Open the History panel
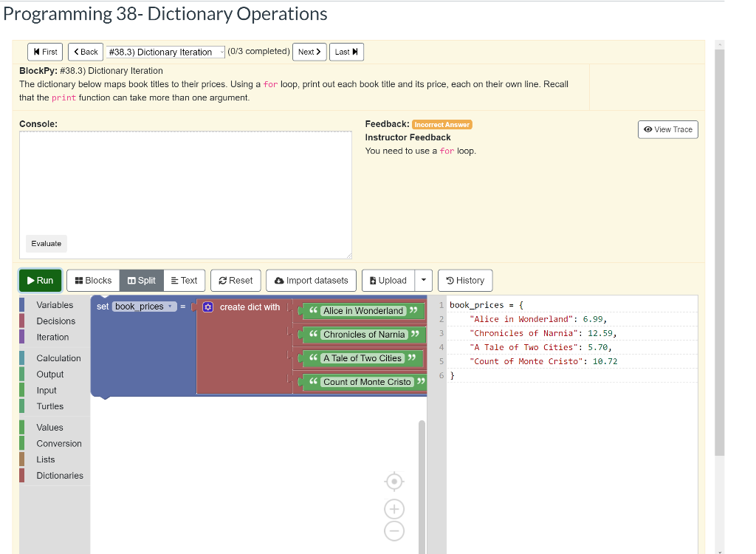Screen dimensions: 756x554 click(x=465, y=281)
